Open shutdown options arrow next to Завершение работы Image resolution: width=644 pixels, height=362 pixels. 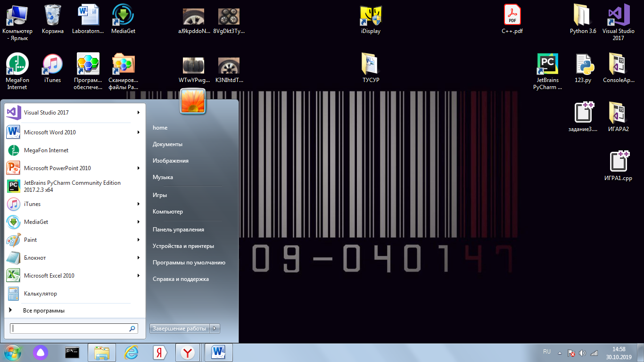[215, 329]
